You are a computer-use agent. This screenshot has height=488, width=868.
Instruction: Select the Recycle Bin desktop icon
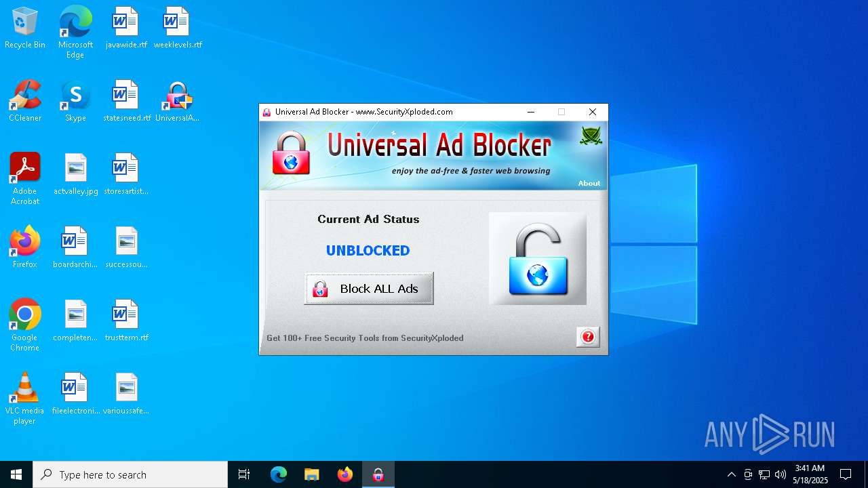[x=25, y=28]
